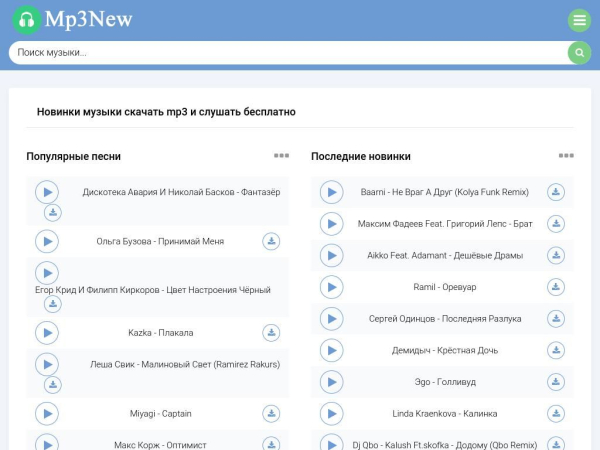This screenshot has width=600, height=450.
Task: Download 'Максим Фадеев Feat. Григорий Лепс - Брат'
Action: coord(556,224)
